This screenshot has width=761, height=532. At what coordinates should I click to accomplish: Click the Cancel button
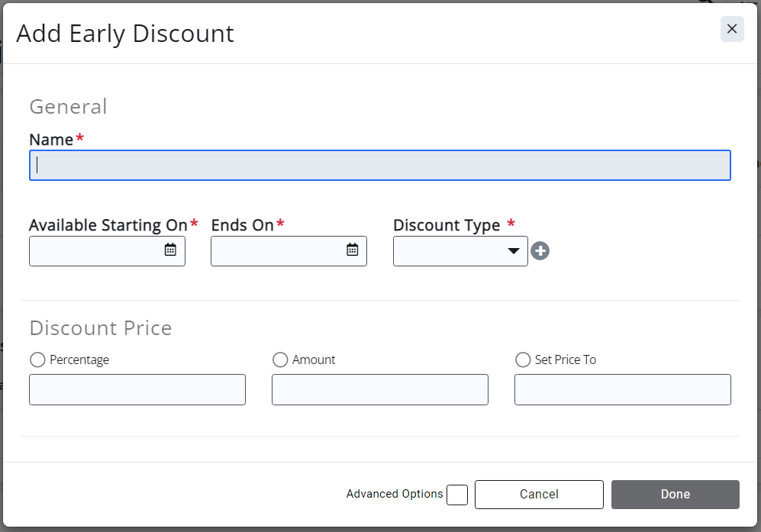pos(539,495)
